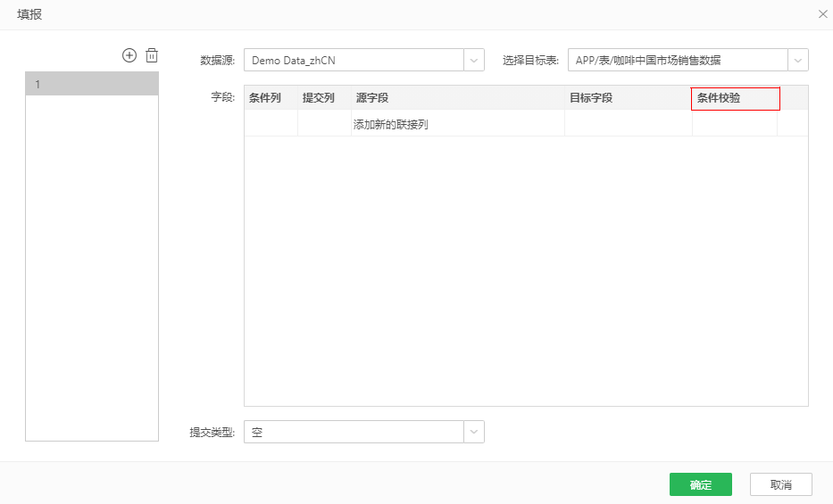Image resolution: width=833 pixels, height=504 pixels.
Task: Close the 填报 dialog with X icon
Action: coord(823,14)
